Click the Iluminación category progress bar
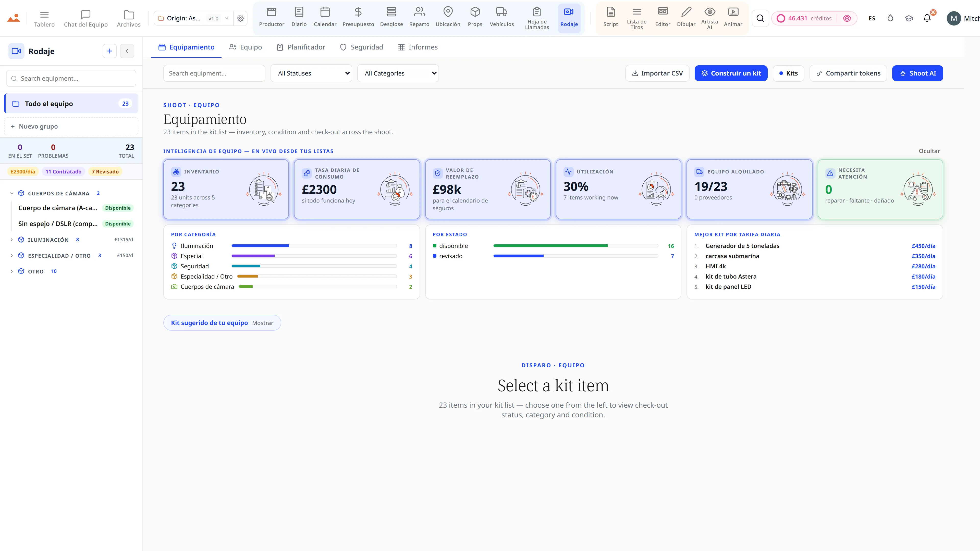 [x=314, y=246]
